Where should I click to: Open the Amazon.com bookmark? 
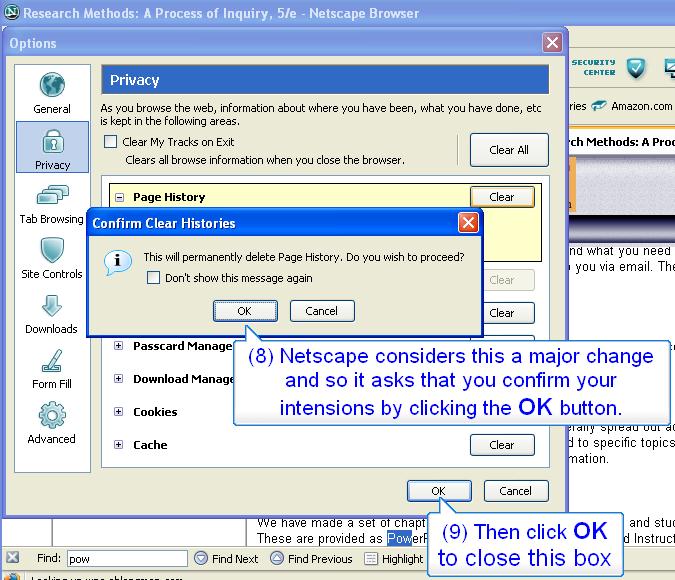point(632,106)
